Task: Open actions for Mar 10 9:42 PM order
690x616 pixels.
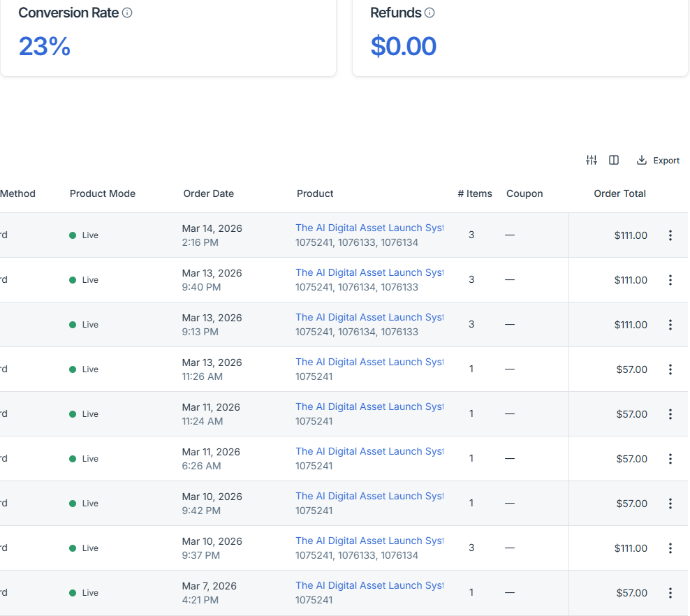Action: [670, 504]
